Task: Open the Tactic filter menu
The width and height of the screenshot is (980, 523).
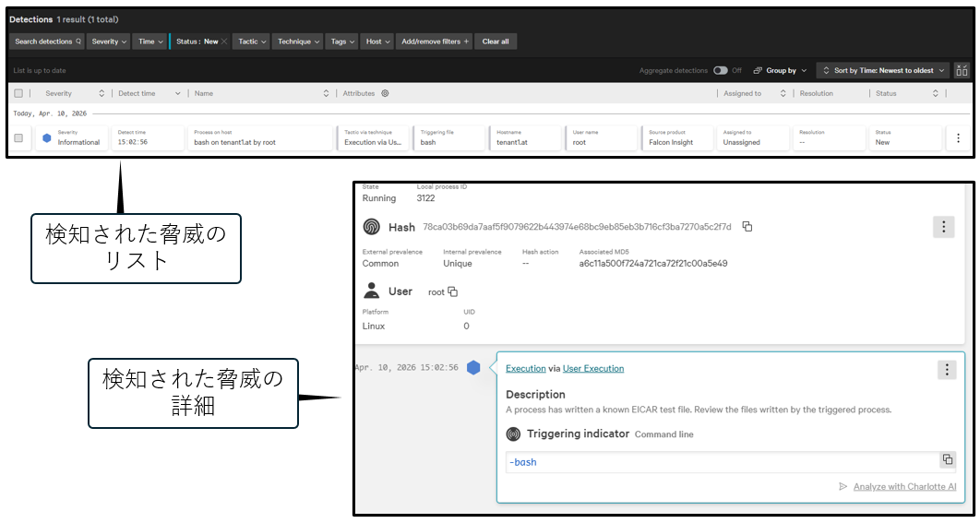Action: (251, 42)
